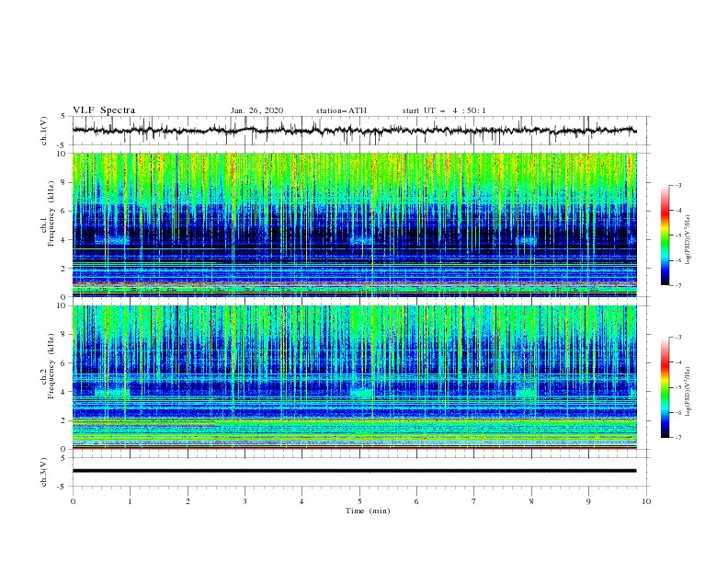
Task: Click '-6' tick on ch.2 colorbar
Action: 677,412
